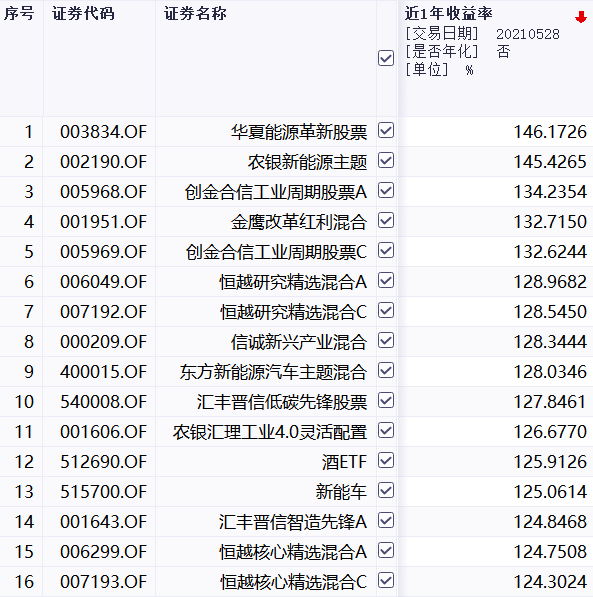Image resolution: width=593 pixels, height=597 pixels.
Task: Click return value 132.7150
Action: (x=550, y=222)
